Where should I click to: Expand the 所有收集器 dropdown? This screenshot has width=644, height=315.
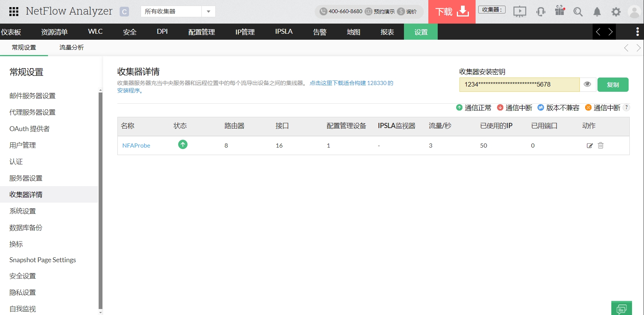[208, 12]
